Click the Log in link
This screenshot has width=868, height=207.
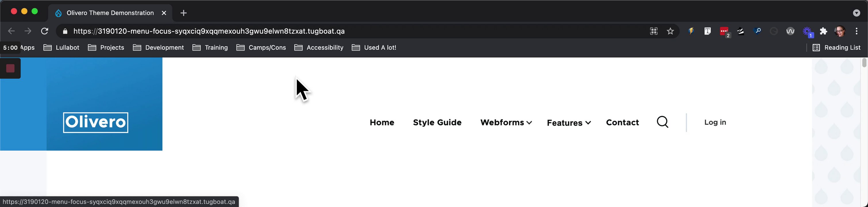coord(715,122)
